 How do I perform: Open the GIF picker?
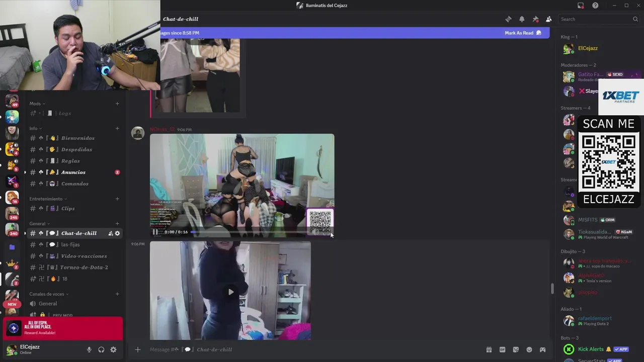(502, 349)
